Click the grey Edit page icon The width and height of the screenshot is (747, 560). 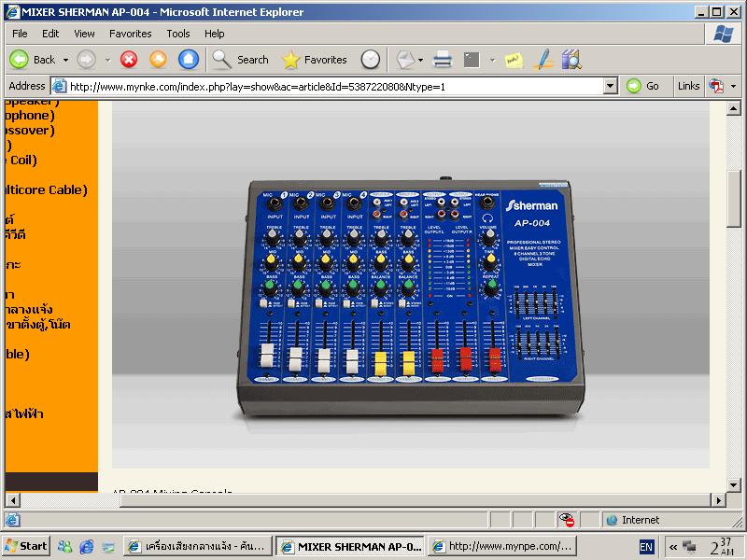pyautogui.click(x=472, y=60)
